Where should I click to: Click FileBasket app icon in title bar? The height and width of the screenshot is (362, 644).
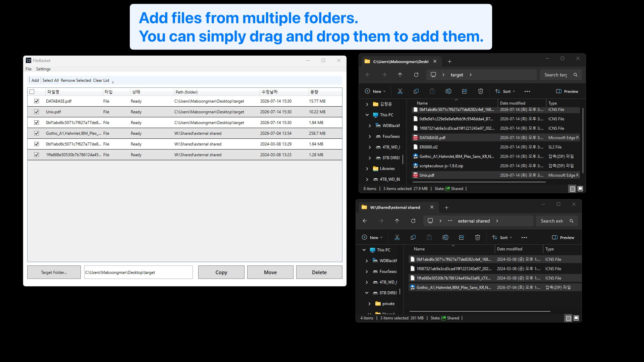(x=29, y=60)
